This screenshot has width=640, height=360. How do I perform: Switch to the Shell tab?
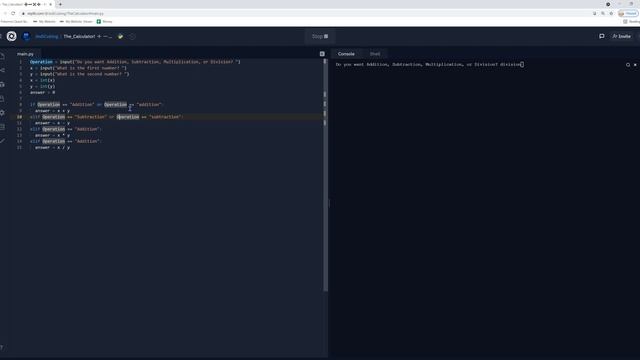coord(375,54)
